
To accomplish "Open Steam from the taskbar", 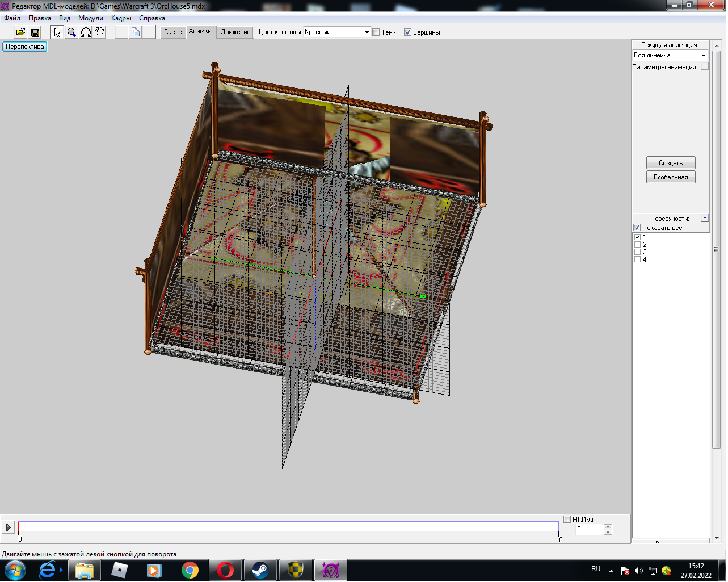I will pyautogui.click(x=260, y=570).
